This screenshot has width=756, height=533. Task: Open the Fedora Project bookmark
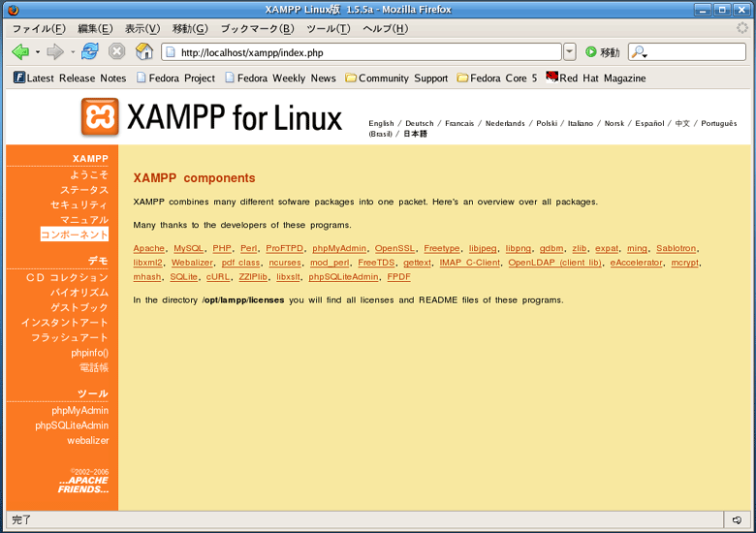tap(176, 78)
